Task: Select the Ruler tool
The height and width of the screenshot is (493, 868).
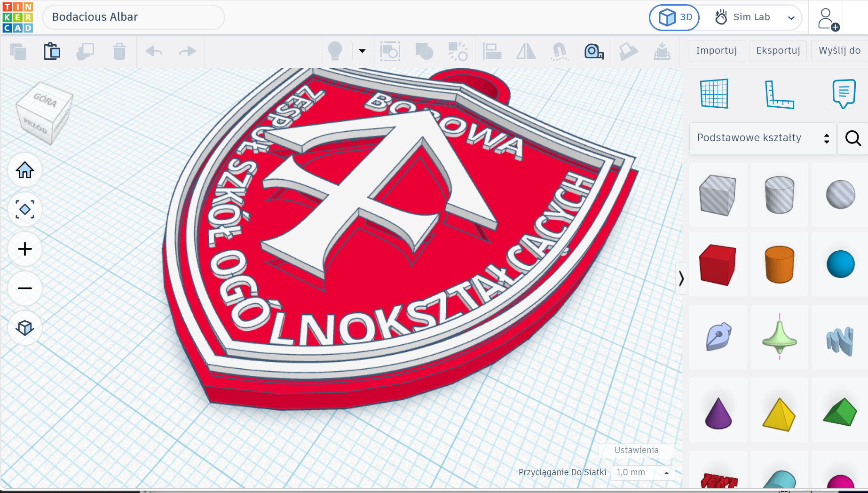Action: [x=779, y=94]
